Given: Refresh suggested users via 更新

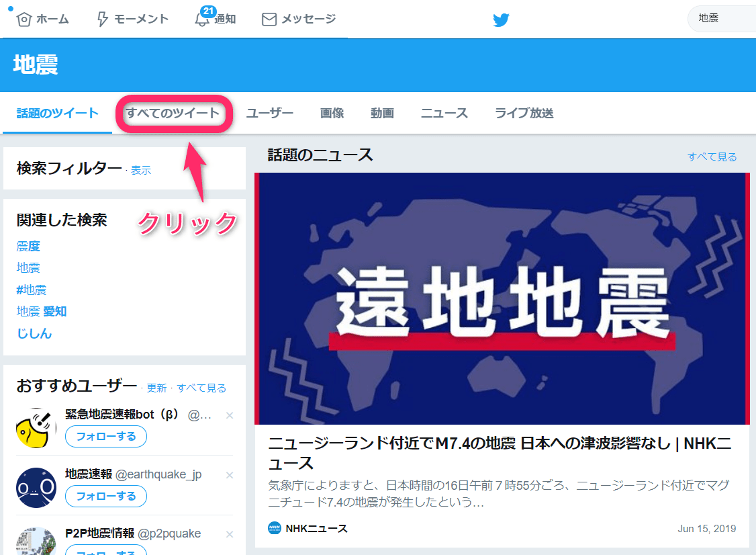Looking at the screenshot, I should 156,388.
